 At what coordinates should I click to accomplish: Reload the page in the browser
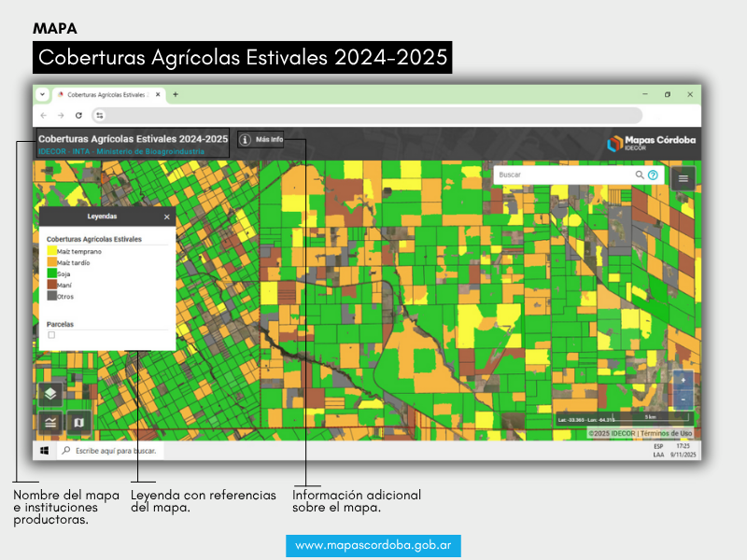pyautogui.click(x=78, y=115)
